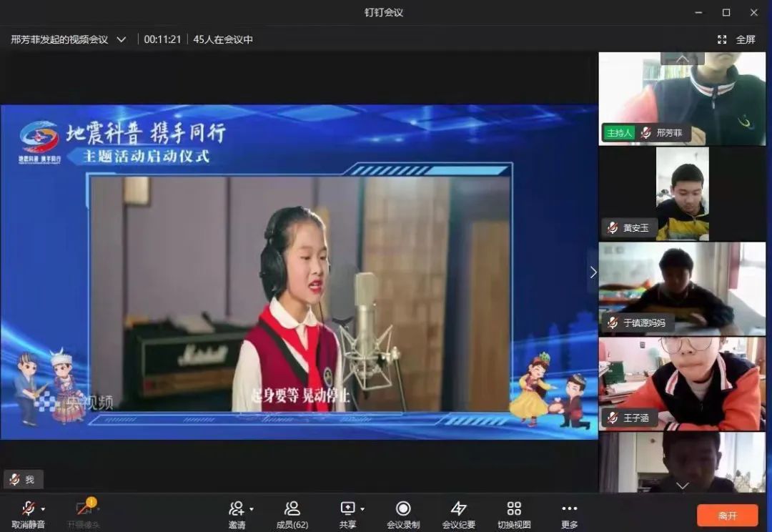Maximize the 钉钉会议 window
Viewport: 772px width, 532px height.
pos(726,13)
